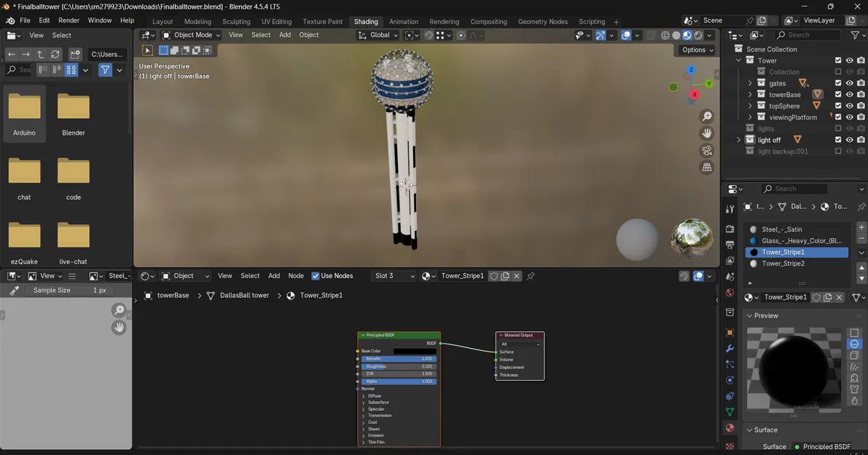Viewport: 868px width, 455px height.
Task: Open the Modifiers wrench properties tab
Action: coord(730,348)
